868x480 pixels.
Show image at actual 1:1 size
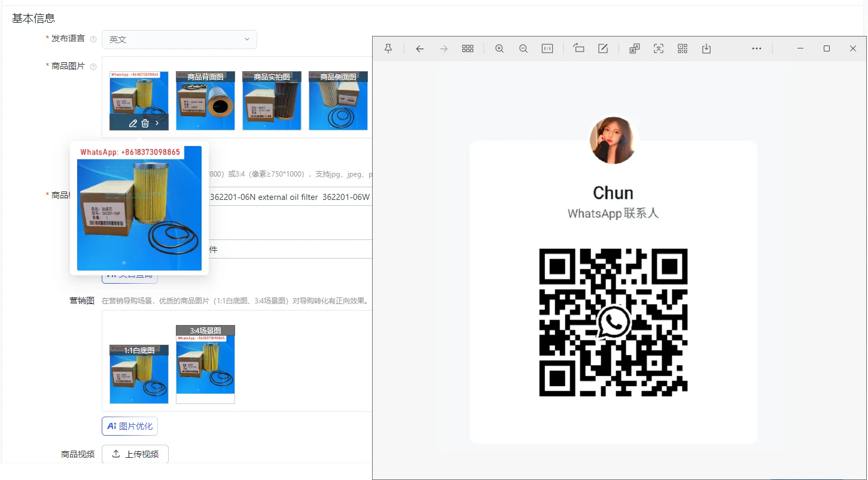click(547, 48)
